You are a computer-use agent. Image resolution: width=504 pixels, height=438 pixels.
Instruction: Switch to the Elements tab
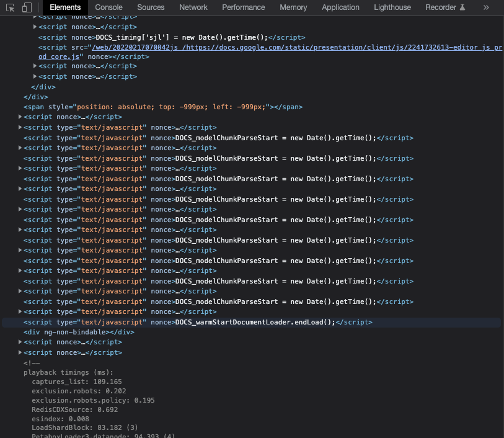65,7
